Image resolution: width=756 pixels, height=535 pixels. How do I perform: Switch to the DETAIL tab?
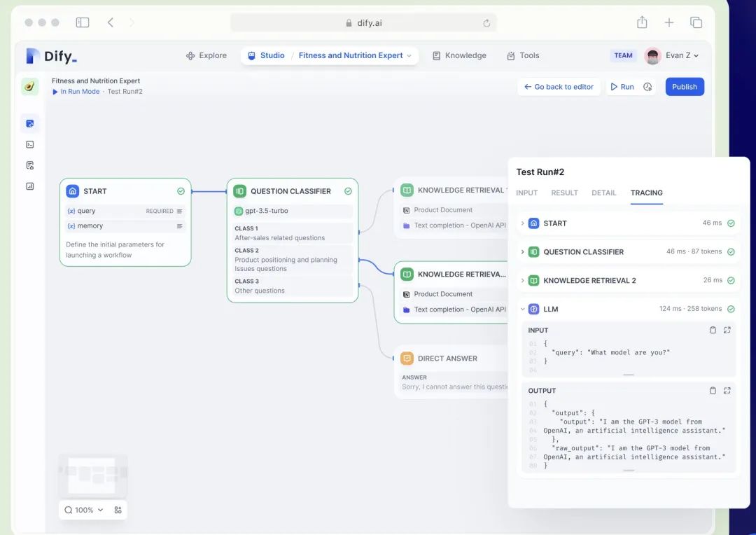pyautogui.click(x=603, y=193)
